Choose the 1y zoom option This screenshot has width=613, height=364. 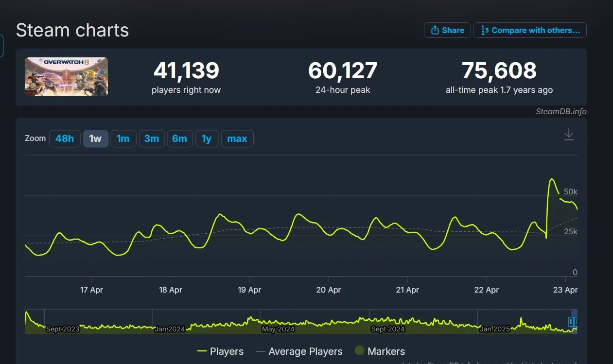pyautogui.click(x=207, y=139)
